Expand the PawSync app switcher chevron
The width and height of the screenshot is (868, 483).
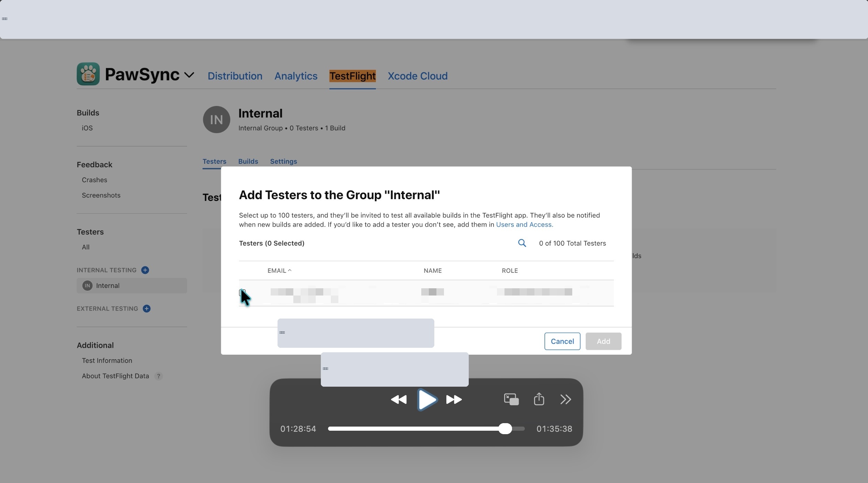coord(189,75)
